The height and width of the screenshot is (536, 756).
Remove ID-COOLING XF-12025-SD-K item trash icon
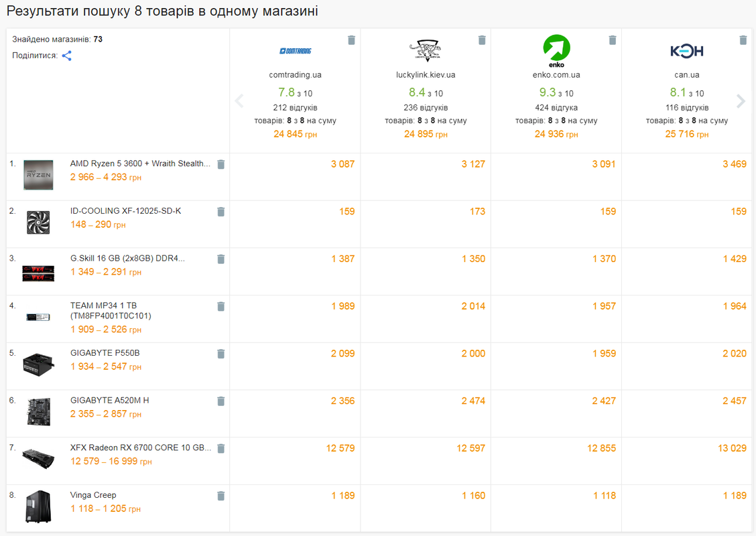pos(220,212)
